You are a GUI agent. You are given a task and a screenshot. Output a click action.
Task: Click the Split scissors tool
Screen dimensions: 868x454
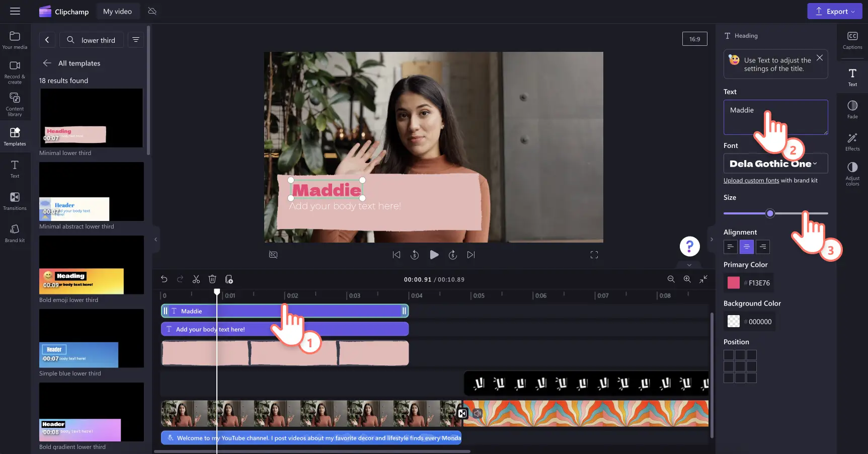pyautogui.click(x=196, y=279)
